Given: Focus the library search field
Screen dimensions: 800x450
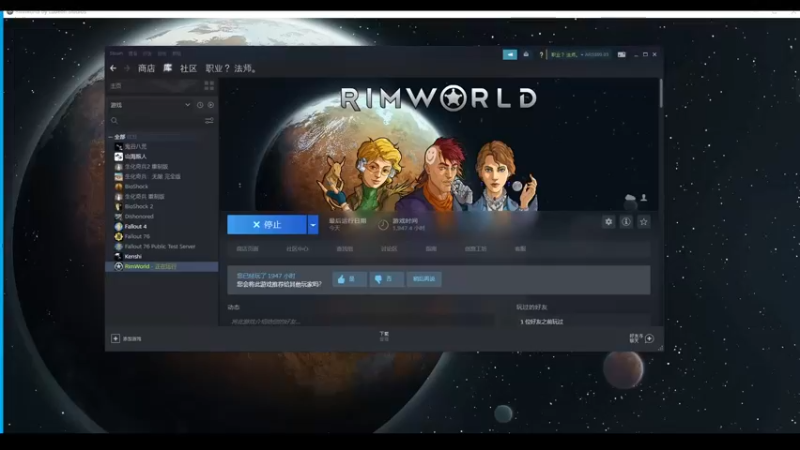Looking at the screenshot, I should 156,121.
